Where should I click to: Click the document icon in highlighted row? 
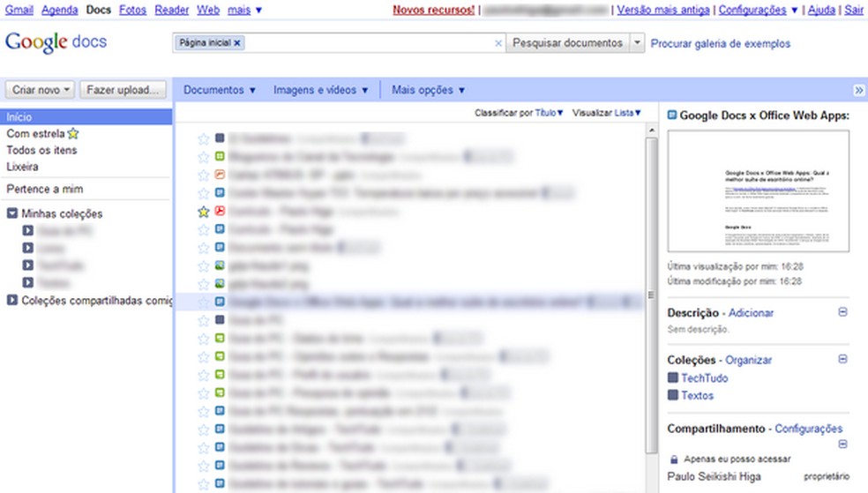(220, 302)
